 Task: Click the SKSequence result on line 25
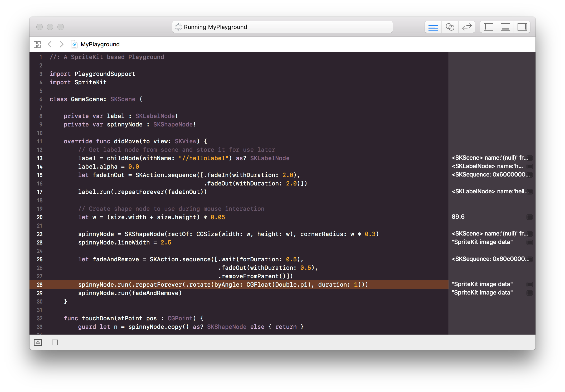coord(490,259)
